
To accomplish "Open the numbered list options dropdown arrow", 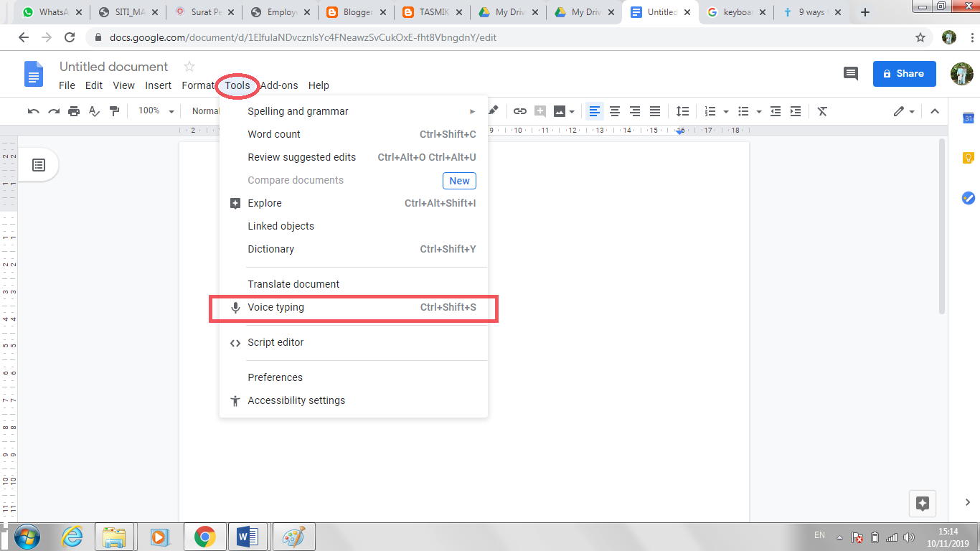I will pos(725,110).
